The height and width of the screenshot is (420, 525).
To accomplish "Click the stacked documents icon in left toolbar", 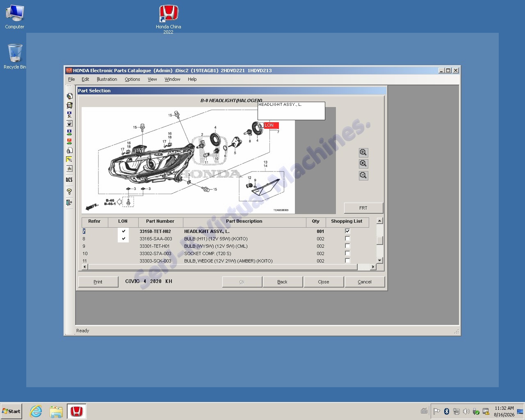I will [69, 96].
